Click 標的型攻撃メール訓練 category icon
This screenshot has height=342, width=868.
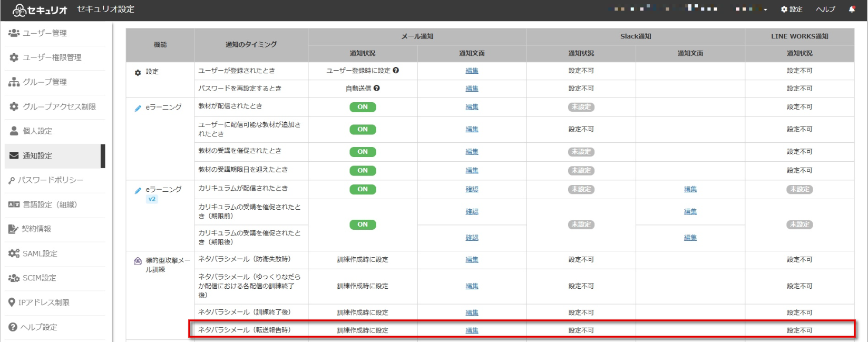[x=138, y=261]
